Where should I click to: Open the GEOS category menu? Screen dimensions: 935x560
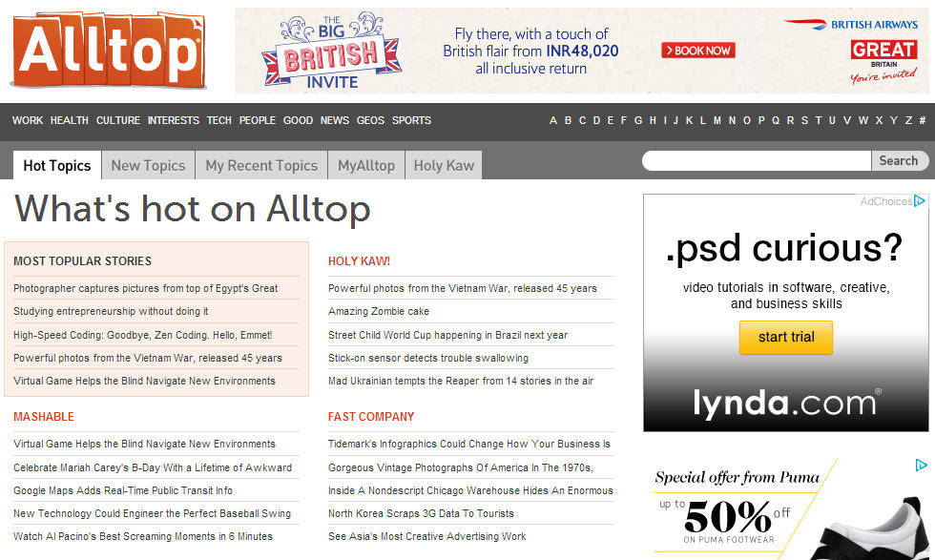tap(370, 120)
